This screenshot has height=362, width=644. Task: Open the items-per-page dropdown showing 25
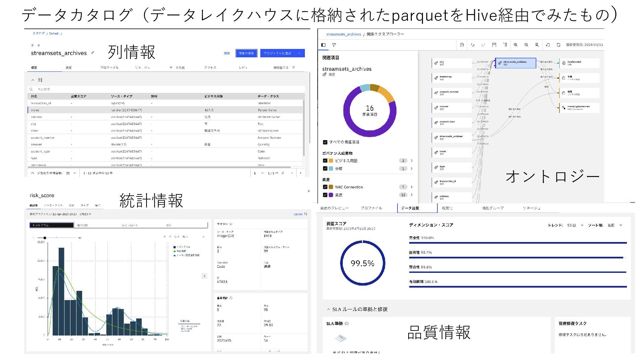[x=71, y=173]
